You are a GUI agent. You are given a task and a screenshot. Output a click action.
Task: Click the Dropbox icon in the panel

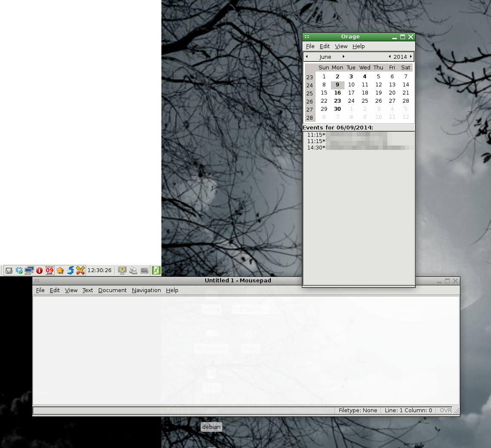19,270
